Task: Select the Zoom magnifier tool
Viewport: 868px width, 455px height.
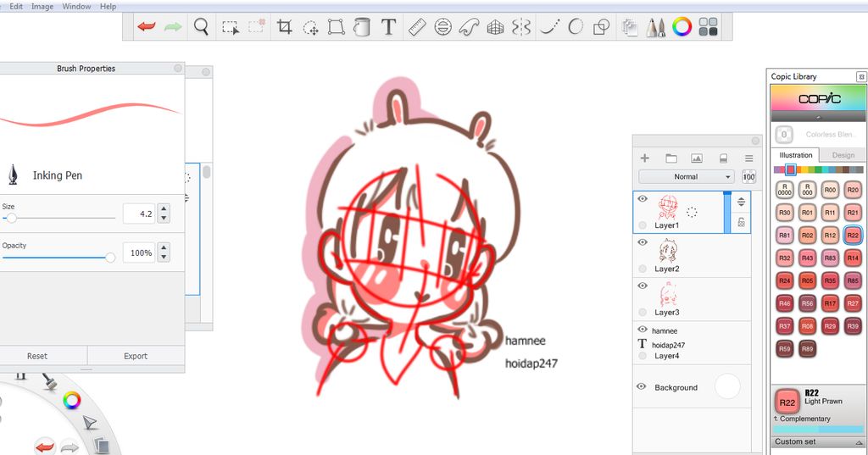Action: point(202,26)
